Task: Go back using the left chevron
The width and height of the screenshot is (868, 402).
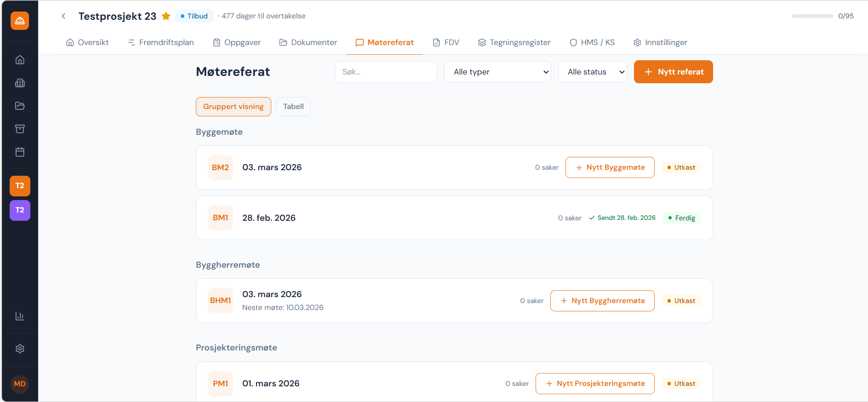Action: [x=63, y=16]
